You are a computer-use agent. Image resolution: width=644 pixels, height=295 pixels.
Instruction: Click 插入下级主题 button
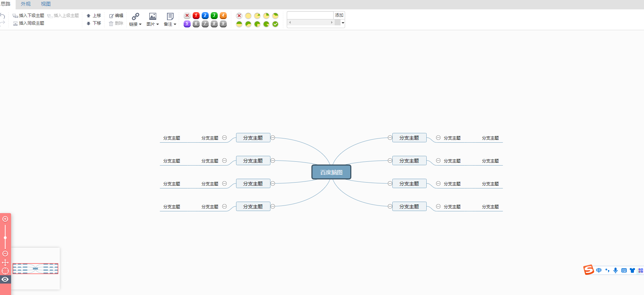point(28,16)
